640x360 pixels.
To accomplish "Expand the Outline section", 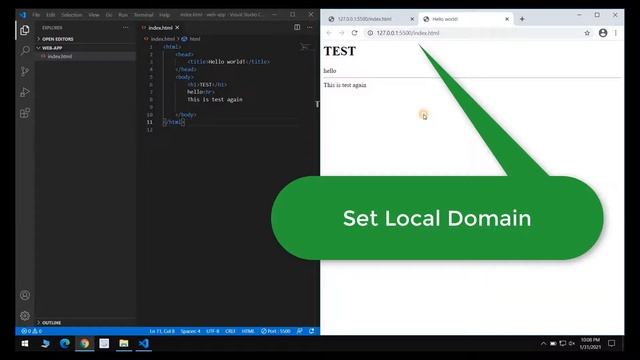I will point(85,322).
